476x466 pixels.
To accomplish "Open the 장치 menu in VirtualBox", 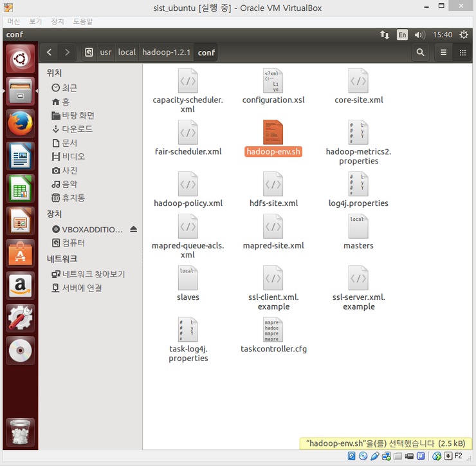I will coord(57,21).
